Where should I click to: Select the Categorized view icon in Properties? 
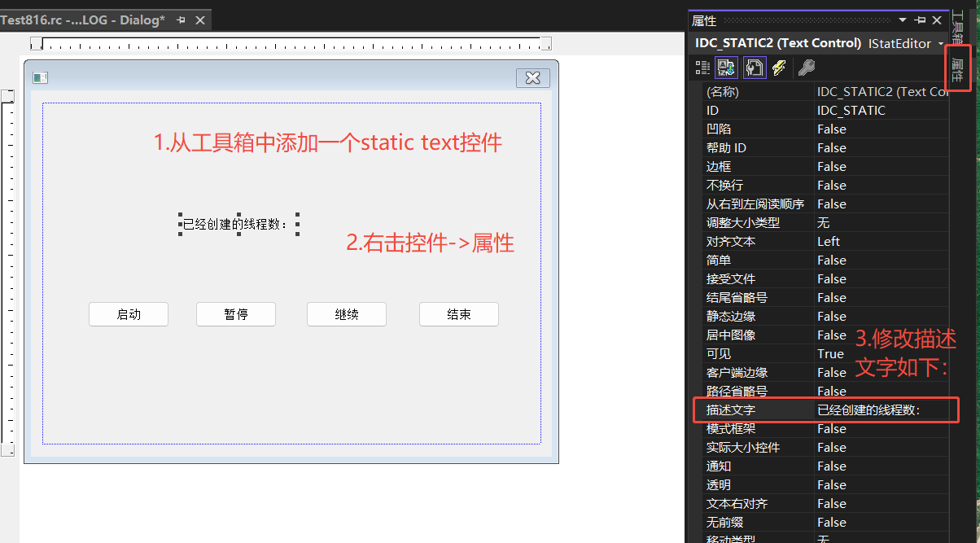[702, 68]
